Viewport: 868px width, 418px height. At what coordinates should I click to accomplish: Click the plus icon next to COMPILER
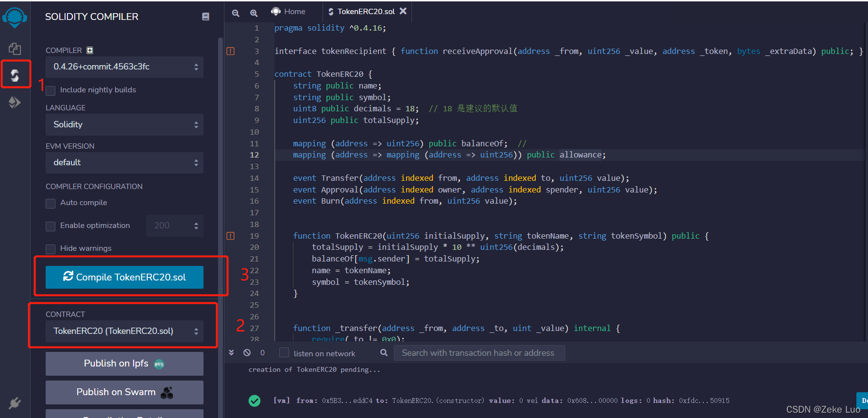[x=90, y=50]
